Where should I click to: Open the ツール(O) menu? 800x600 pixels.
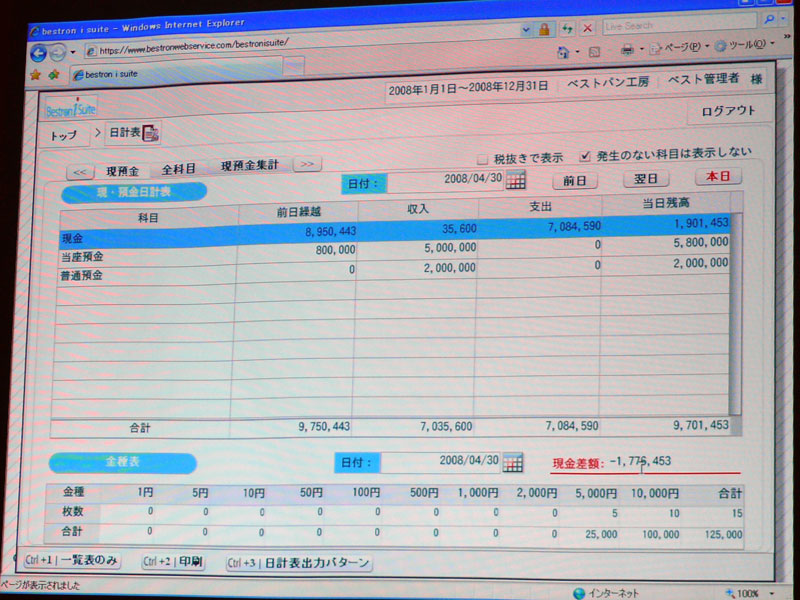click(744, 45)
